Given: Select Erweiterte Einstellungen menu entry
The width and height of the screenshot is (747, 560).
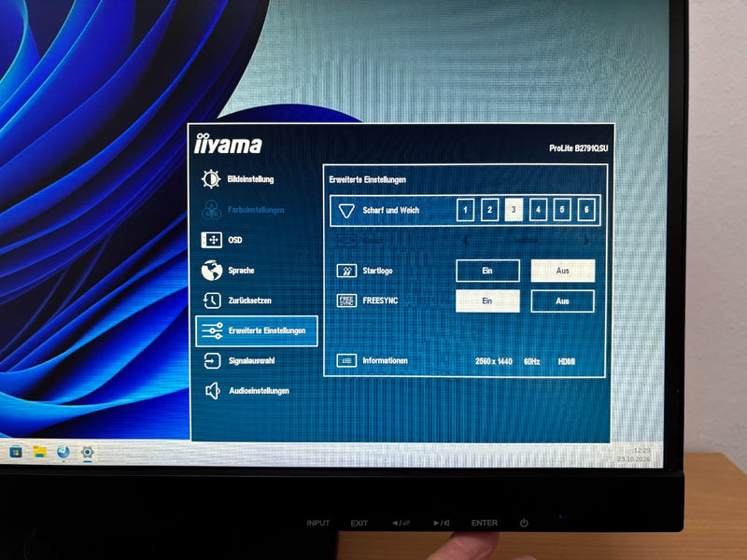Looking at the screenshot, I should 257,331.
